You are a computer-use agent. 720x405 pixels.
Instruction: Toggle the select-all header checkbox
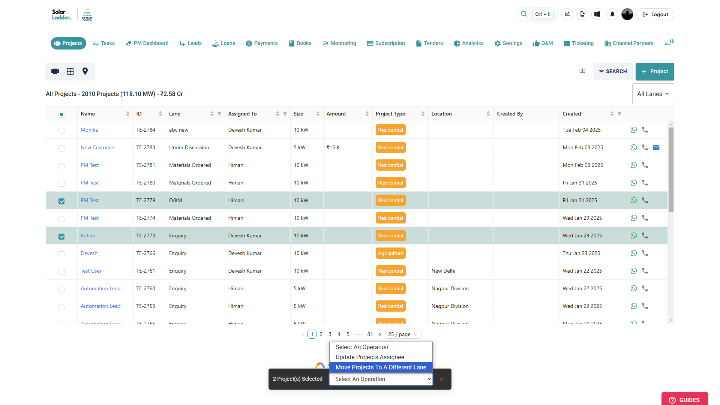pyautogui.click(x=61, y=114)
